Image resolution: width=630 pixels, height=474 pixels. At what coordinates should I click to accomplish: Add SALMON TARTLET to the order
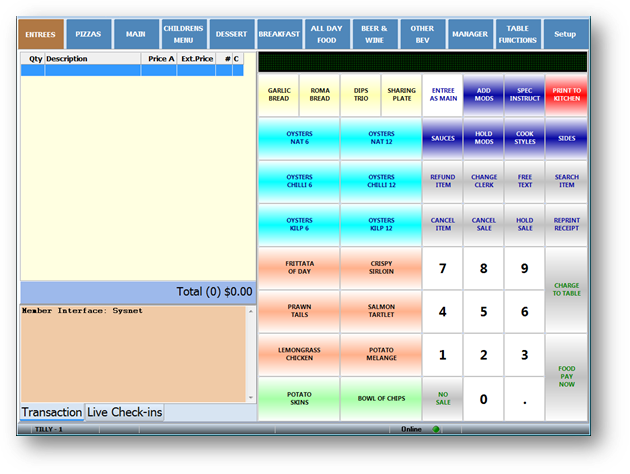380,312
